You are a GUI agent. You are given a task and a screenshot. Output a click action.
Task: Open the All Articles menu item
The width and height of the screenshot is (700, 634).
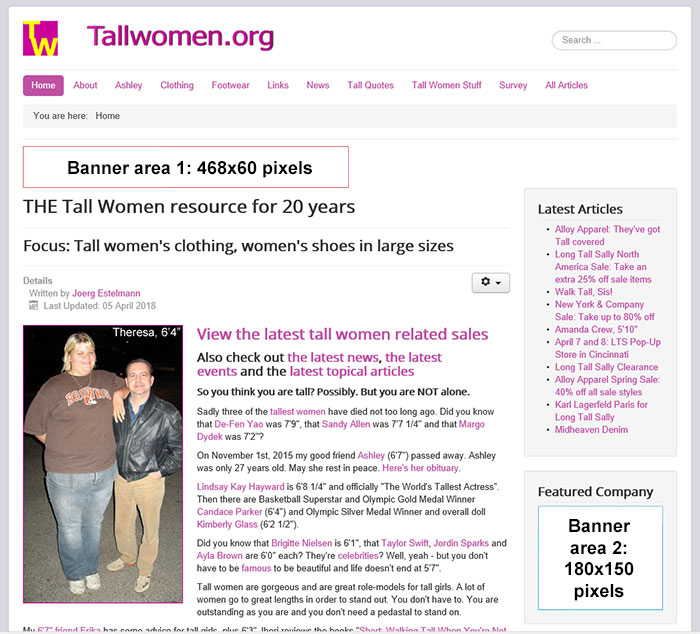click(x=566, y=85)
